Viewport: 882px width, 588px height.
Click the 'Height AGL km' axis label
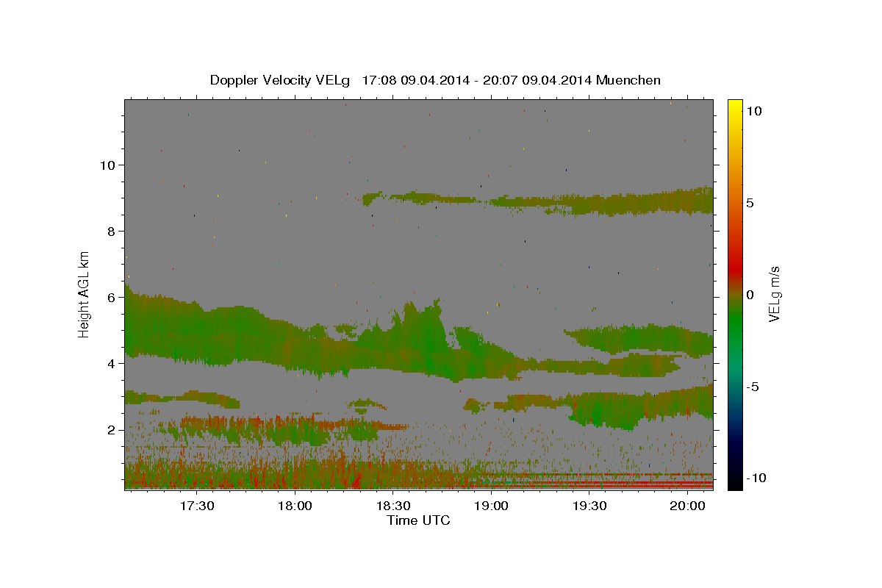coord(85,294)
